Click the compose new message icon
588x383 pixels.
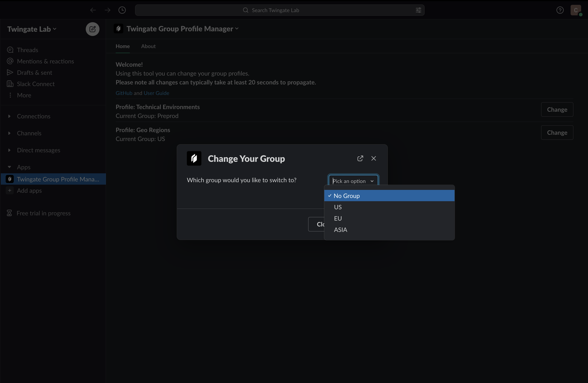click(x=92, y=29)
